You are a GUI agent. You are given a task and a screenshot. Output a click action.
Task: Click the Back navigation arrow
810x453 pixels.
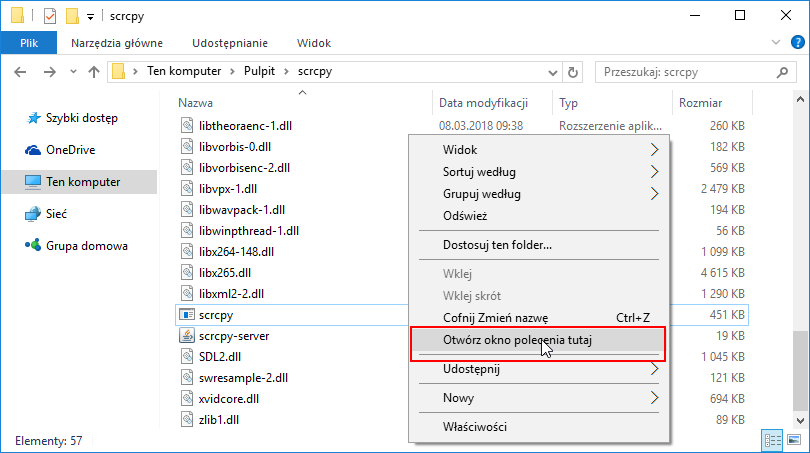[x=20, y=72]
